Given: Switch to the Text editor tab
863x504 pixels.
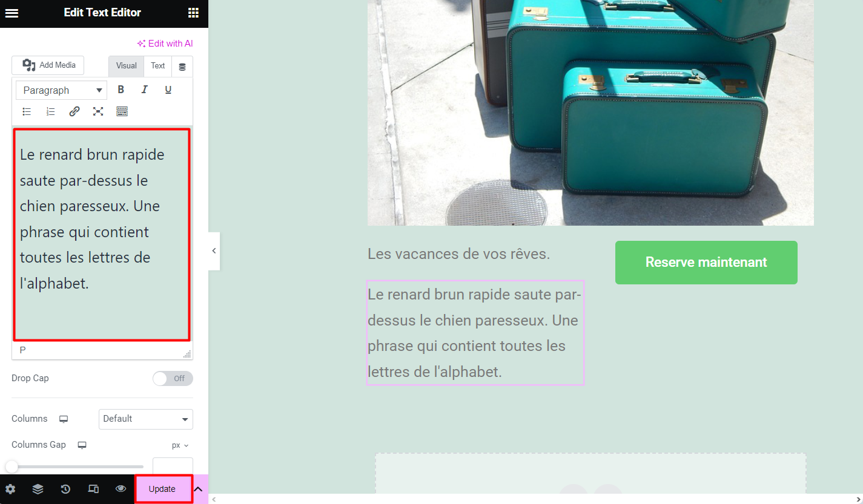Looking at the screenshot, I should (x=158, y=66).
